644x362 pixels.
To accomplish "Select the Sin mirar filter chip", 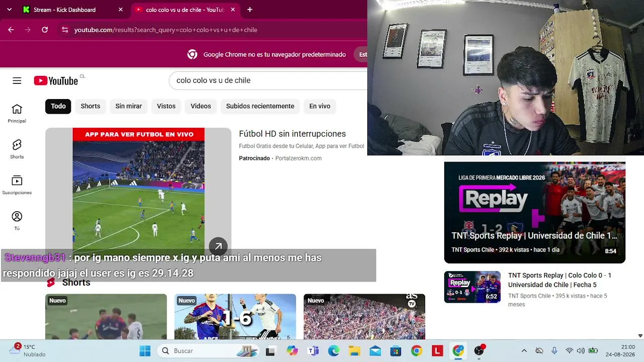I will click(x=129, y=106).
